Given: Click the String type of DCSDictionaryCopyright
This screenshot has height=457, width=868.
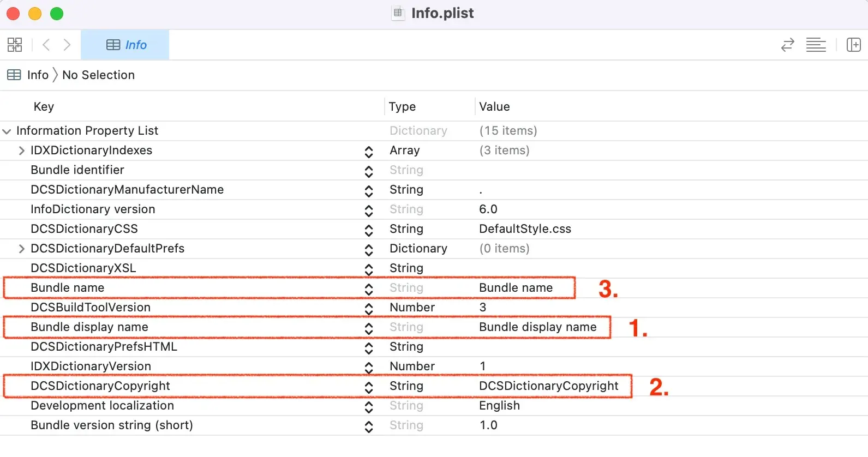Looking at the screenshot, I should coord(406,386).
